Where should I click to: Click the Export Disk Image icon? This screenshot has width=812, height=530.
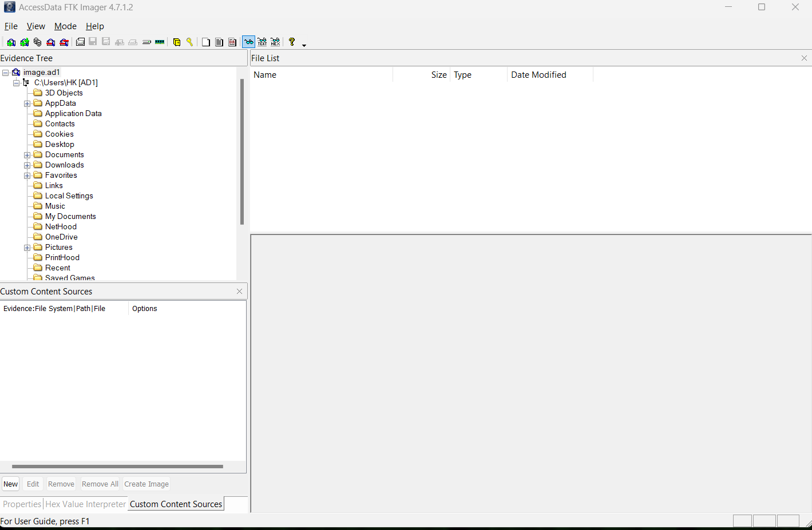click(x=93, y=42)
